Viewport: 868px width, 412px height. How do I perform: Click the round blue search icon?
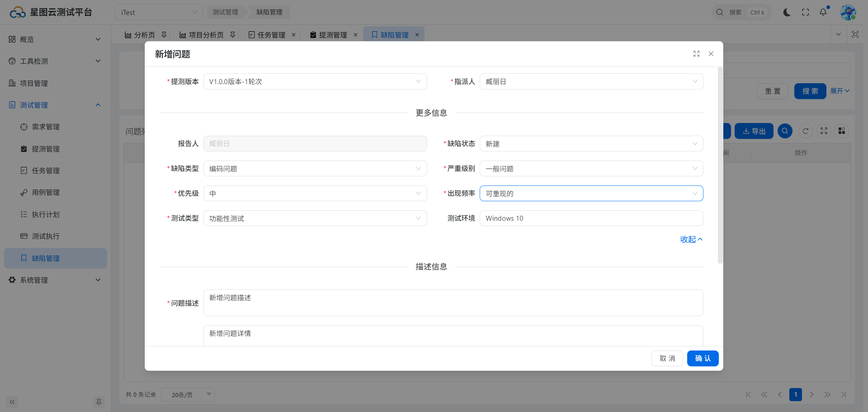785,131
